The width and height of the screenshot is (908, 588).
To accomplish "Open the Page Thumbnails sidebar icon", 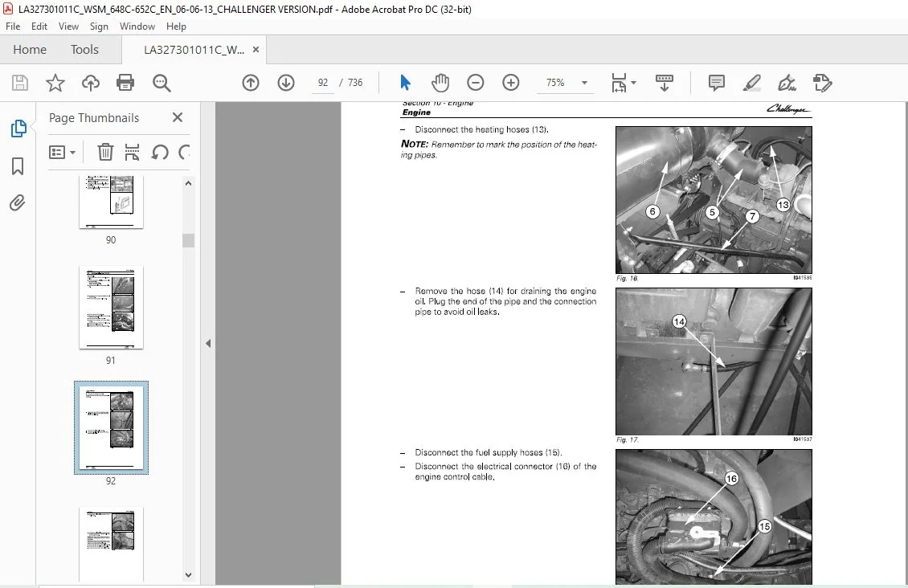I will coord(18,129).
